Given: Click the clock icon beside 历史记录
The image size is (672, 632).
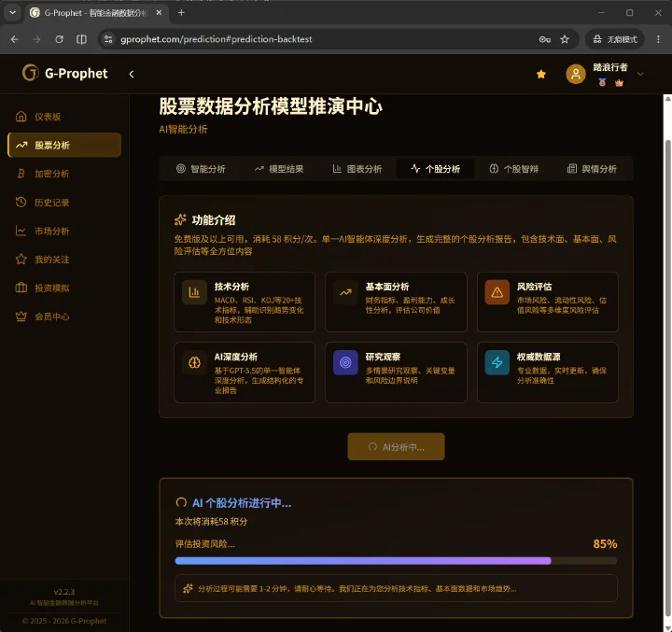Looking at the screenshot, I should coord(21,202).
